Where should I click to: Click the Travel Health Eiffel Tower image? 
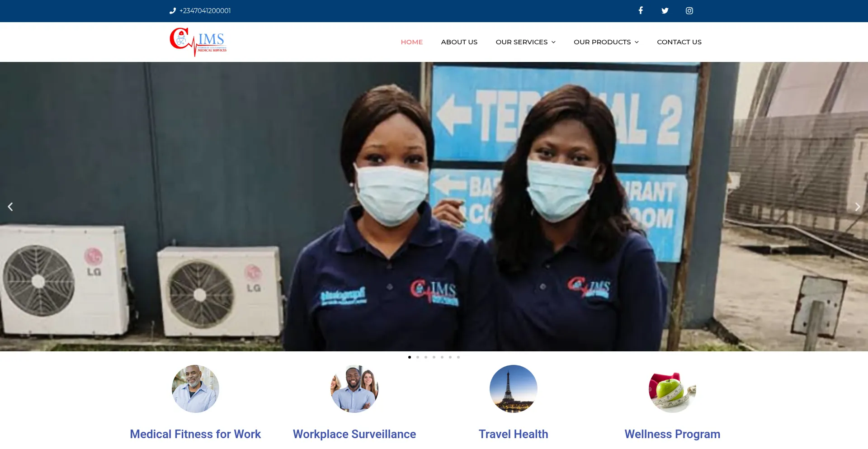pos(513,389)
